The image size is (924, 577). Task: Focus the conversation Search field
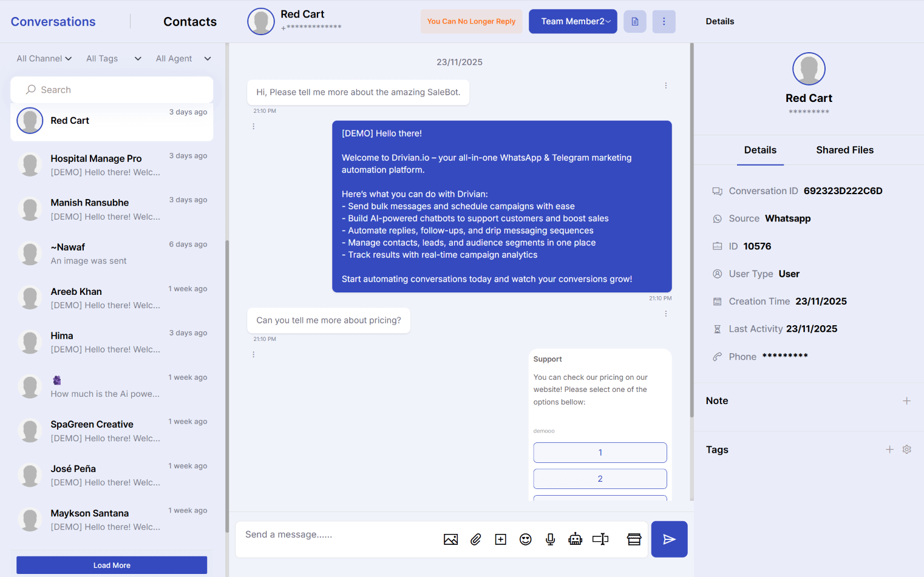click(x=112, y=90)
